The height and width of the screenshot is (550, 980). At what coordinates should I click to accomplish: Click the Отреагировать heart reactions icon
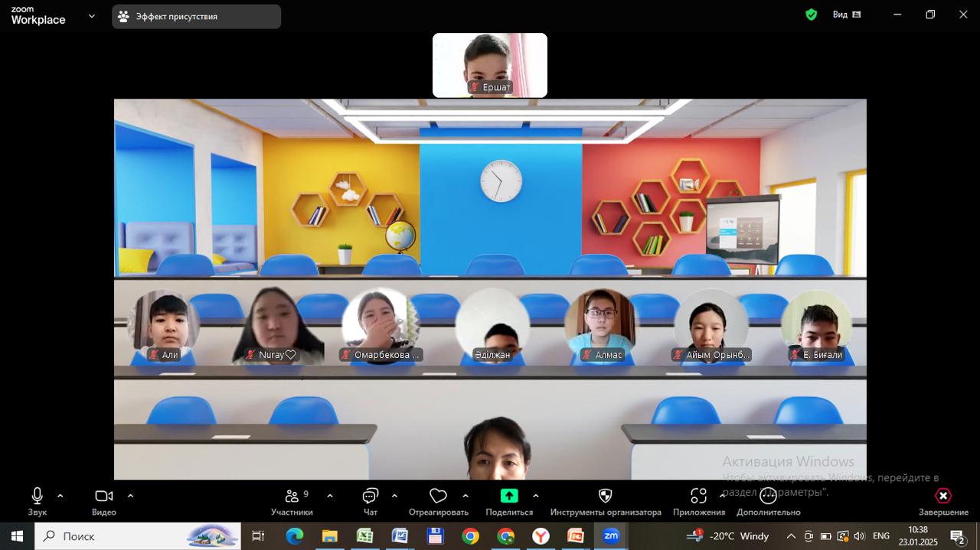click(438, 496)
